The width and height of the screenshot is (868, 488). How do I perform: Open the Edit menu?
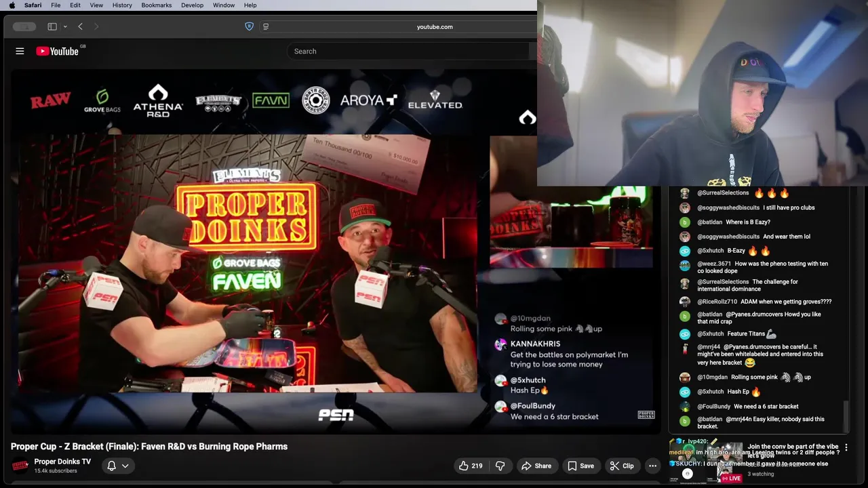pos(75,5)
